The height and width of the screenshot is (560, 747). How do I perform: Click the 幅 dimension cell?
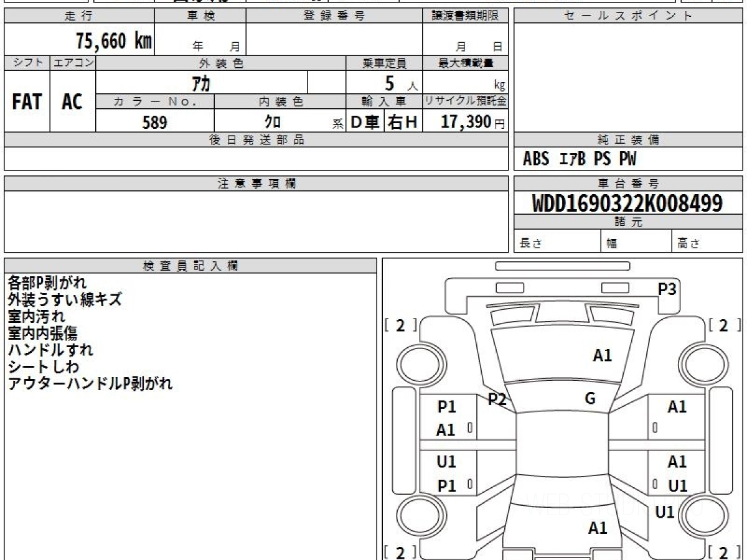tap(637, 242)
